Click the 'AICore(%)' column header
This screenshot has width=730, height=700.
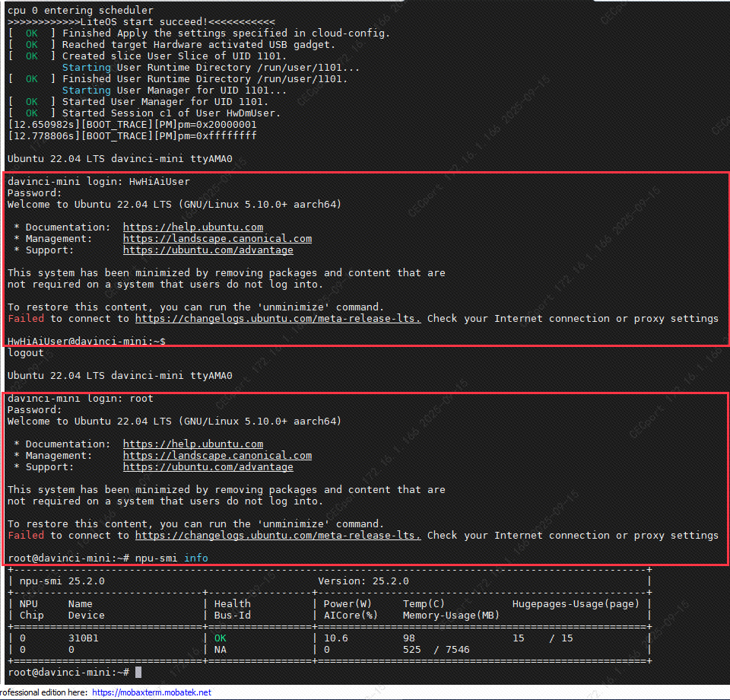click(351, 616)
